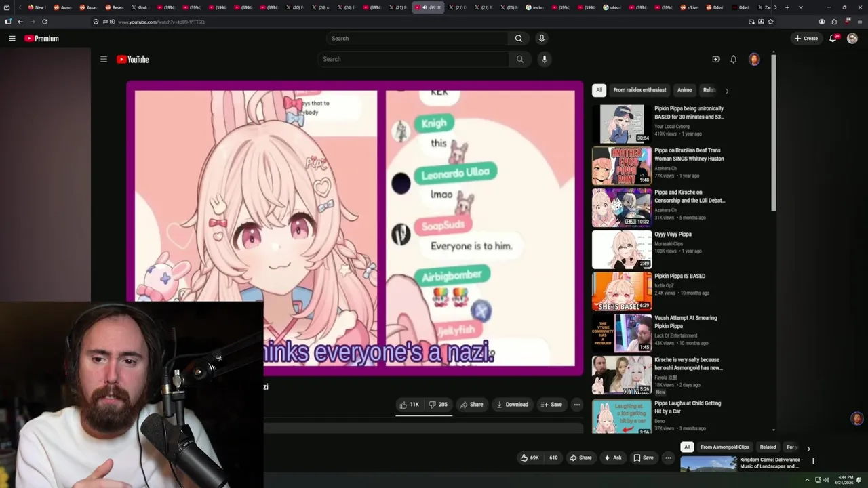Open Vaush Attempt At Smearing Pipkin Pippa

622,333
